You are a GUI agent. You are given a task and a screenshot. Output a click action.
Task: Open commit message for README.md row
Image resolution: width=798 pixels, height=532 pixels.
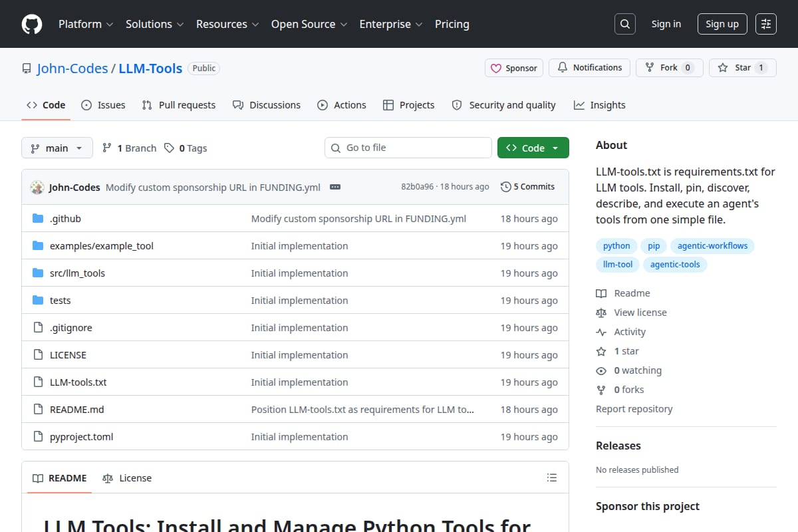[x=362, y=409]
